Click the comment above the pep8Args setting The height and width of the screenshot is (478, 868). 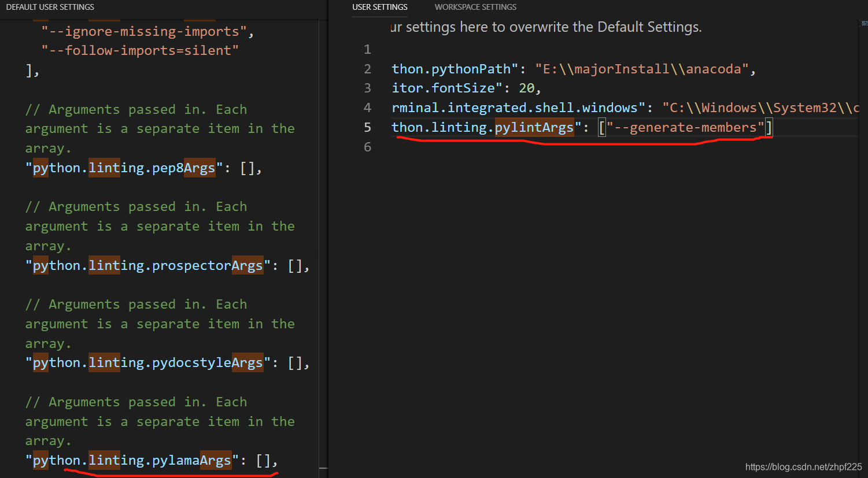[x=160, y=129]
